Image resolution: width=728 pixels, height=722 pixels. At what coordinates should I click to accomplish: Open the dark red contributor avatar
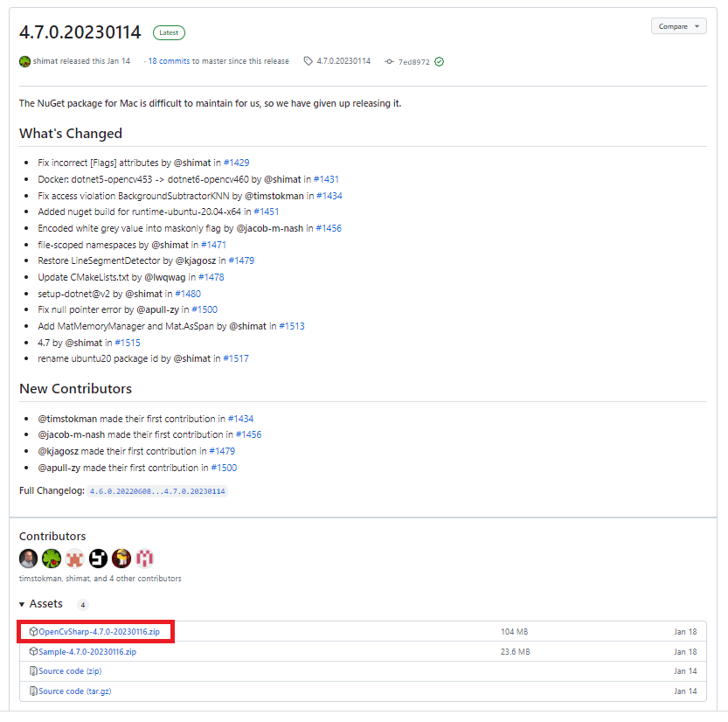click(x=121, y=559)
